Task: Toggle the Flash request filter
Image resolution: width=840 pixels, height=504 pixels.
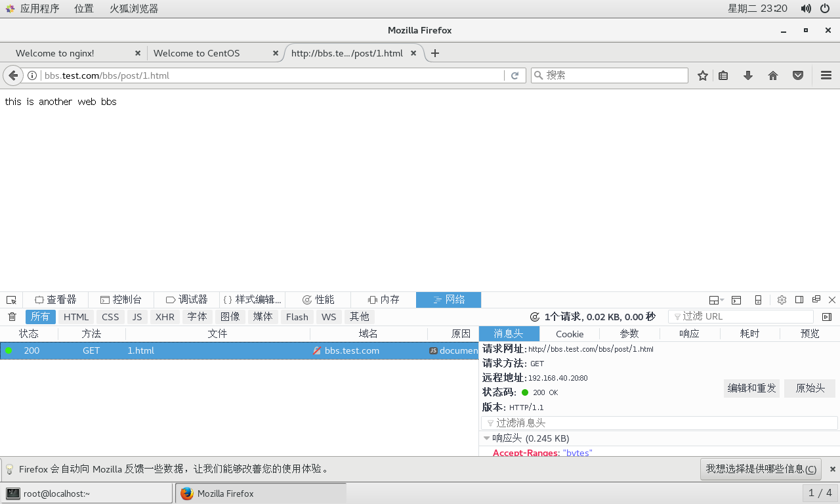Action: (x=297, y=317)
